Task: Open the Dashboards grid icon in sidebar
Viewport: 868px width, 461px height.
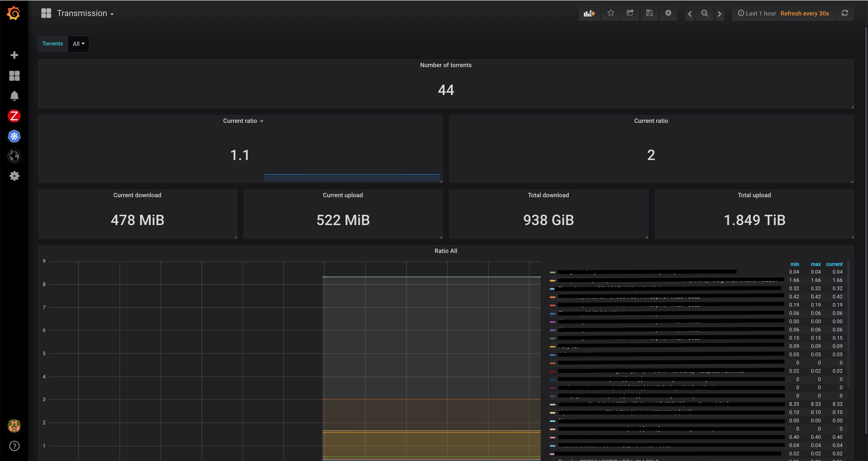Action: [14, 76]
